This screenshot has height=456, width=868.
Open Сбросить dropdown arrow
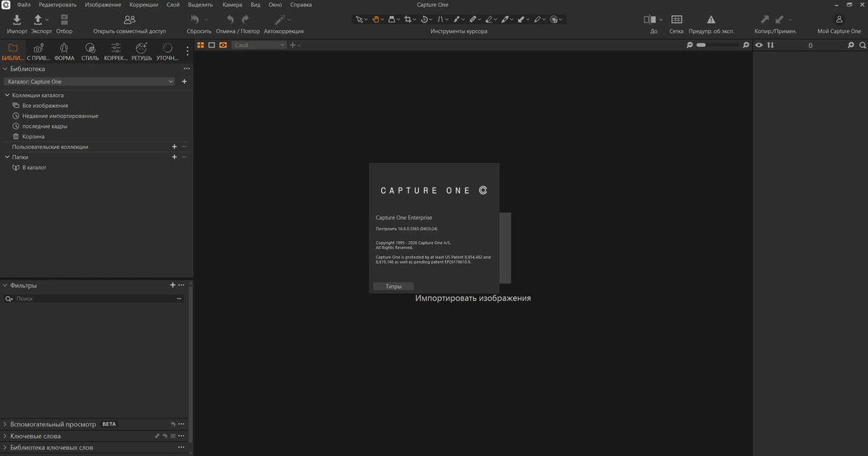pos(206,20)
